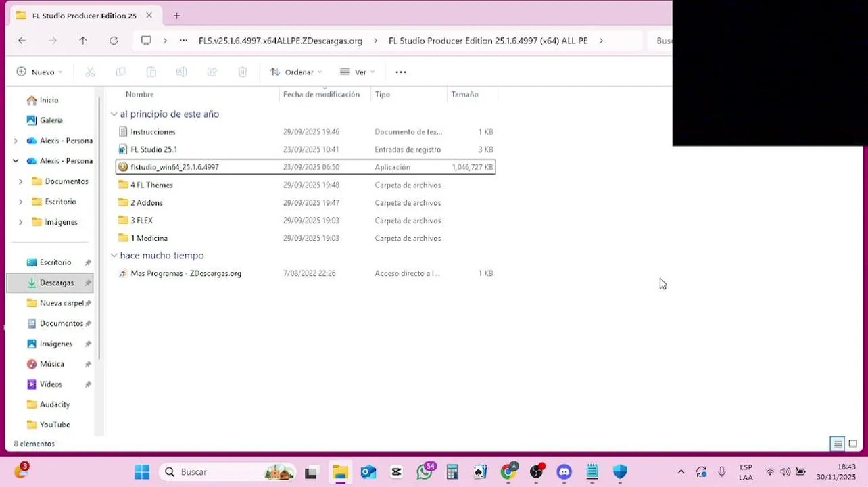Image resolution: width=868 pixels, height=487 pixels.
Task: Click the Rename toolbar icon
Action: 181,72
